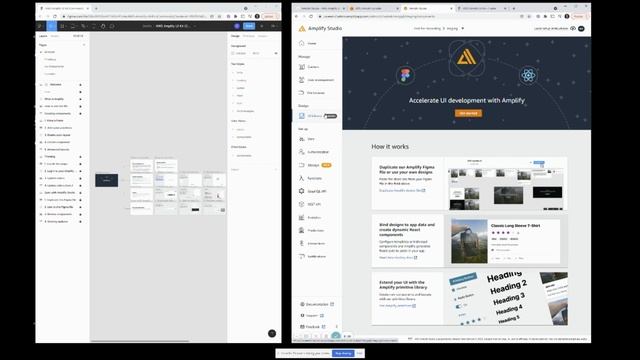Open the environment dropdown next to staging
Screen dimensions: 640x360
462,29
